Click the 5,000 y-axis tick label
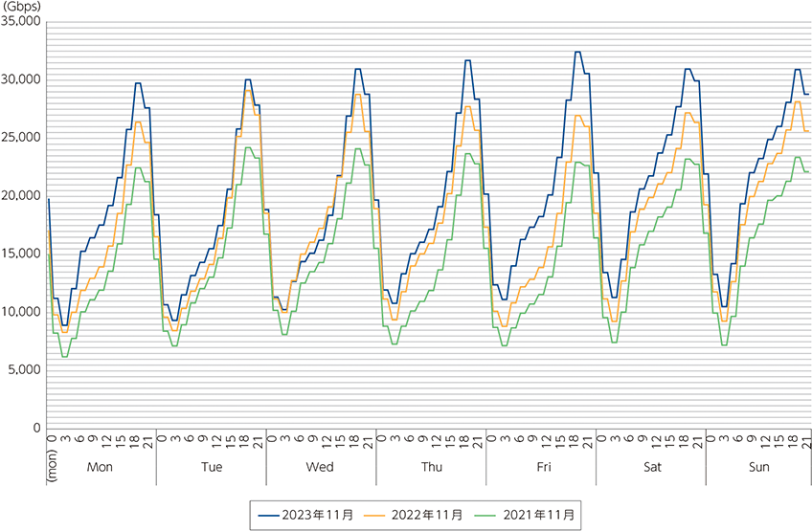The height and width of the screenshot is (531, 812). [24, 370]
